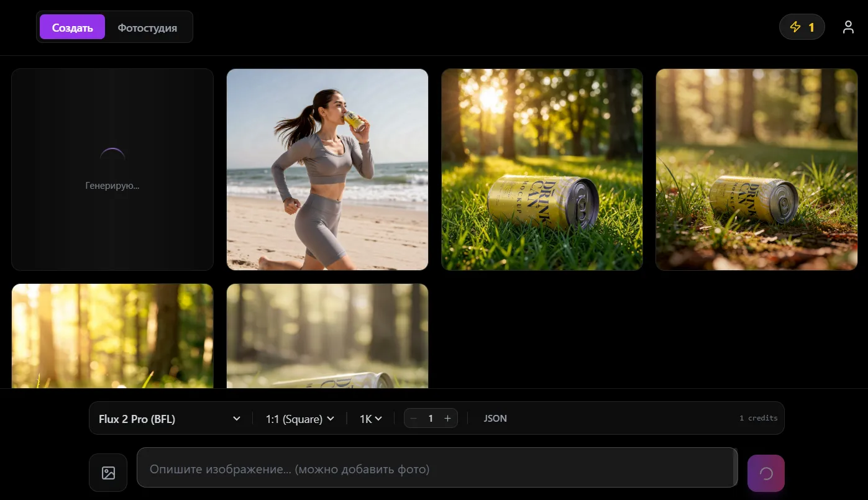This screenshot has height=500, width=868.
Task: Click the image count value field
Action: coord(431,419)
